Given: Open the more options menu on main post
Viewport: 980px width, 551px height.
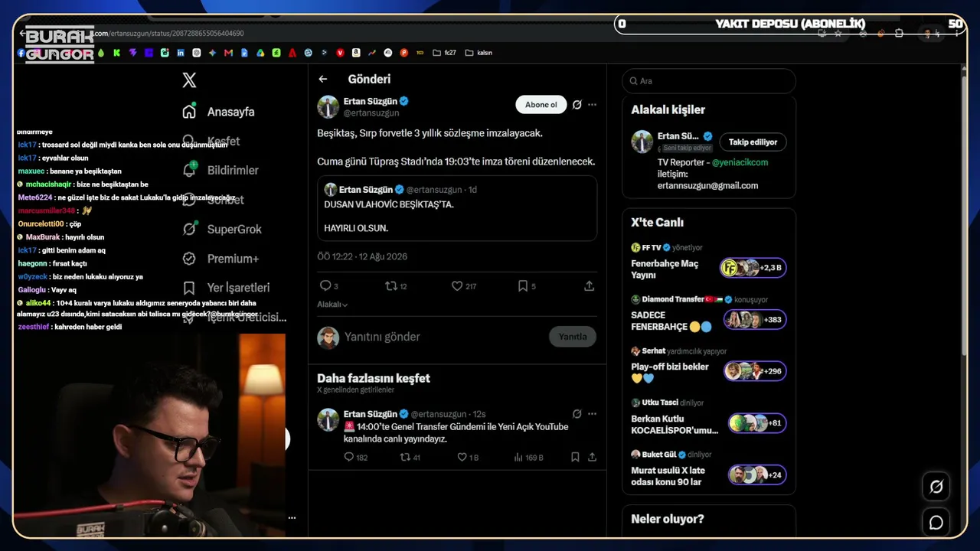Looking at the screenshot, I should [592, 105].
